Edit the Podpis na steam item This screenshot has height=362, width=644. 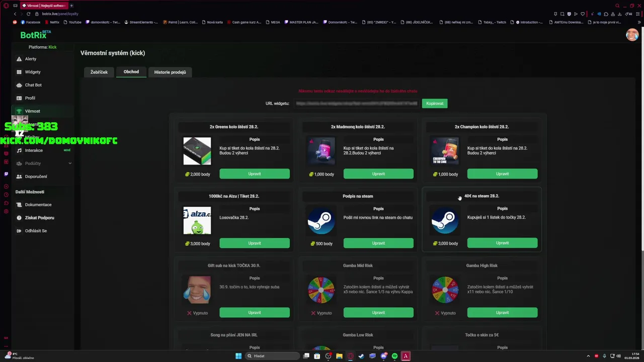click(378, 243)
